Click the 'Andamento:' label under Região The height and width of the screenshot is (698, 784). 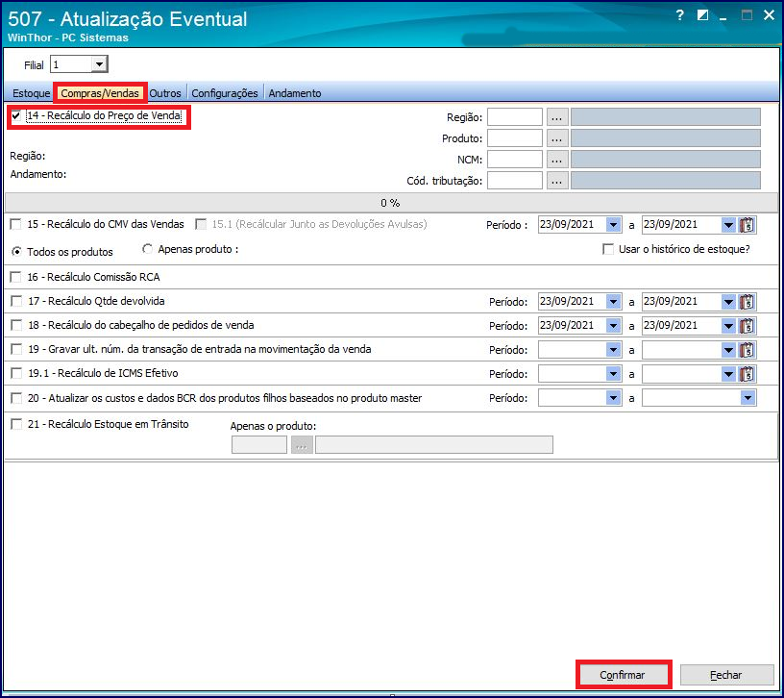pyautogui.click(x=38, y=174)
